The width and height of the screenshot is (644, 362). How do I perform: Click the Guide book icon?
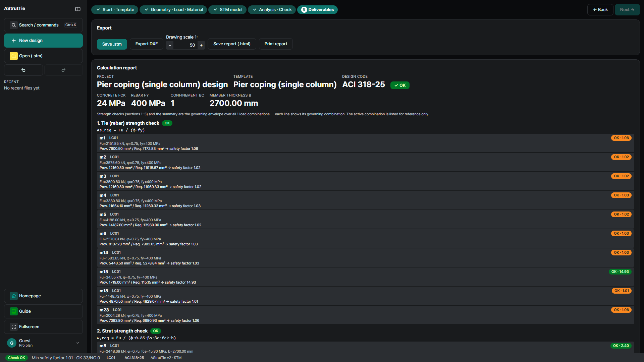[x=14, y=311]
